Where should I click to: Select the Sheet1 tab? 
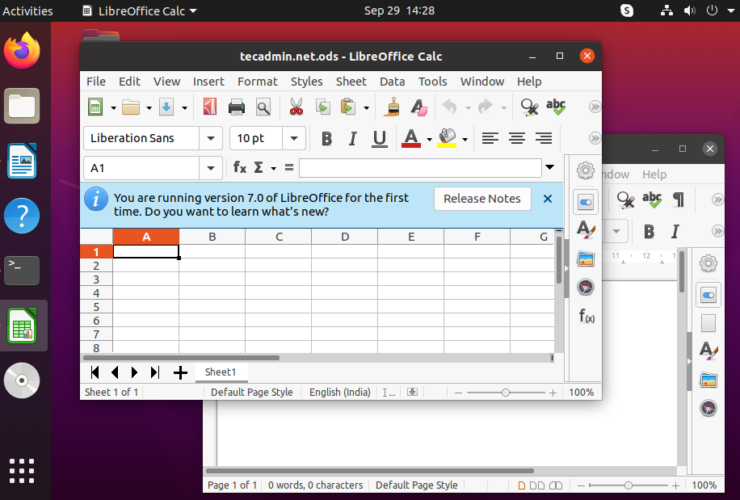coord(220,372)
